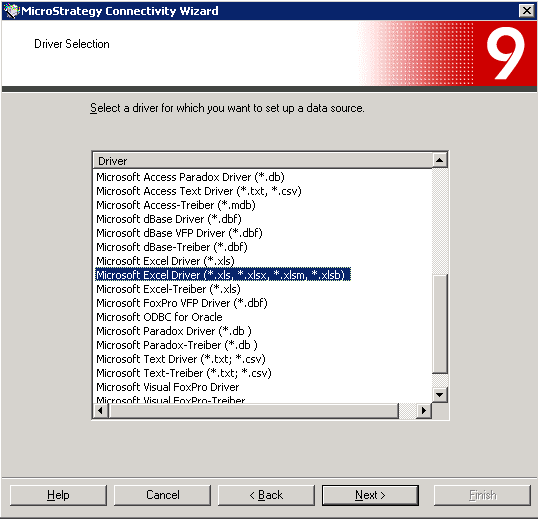538x519 pixels.
Task: Select Microsoft Visual FoxPro Driver
Action: pyautogui.click(x=167, y=387)
